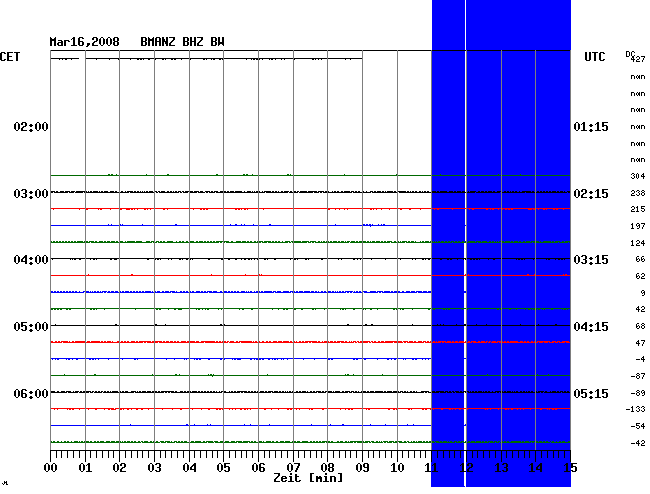Click the 04:15 UTC time label
The image size is (650, 494).
591,327
